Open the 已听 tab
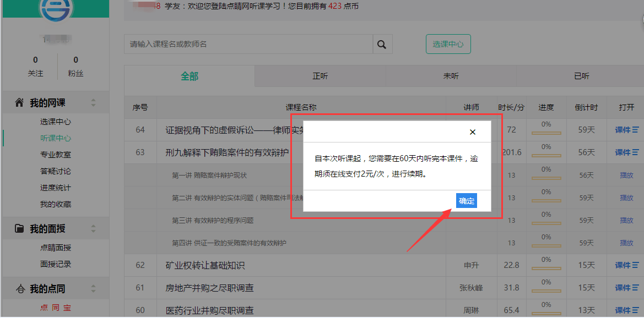Screen dimensions: 644x318 581,76
